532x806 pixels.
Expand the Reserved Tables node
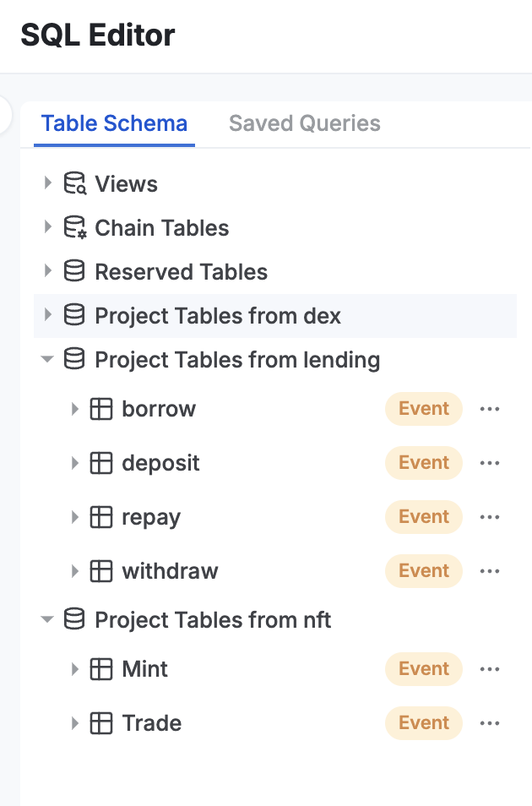[48, 270]
